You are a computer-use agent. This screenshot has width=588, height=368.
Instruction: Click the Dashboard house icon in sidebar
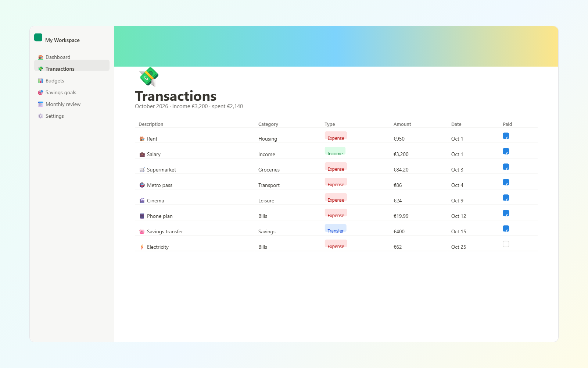click(x=40, y=57)
